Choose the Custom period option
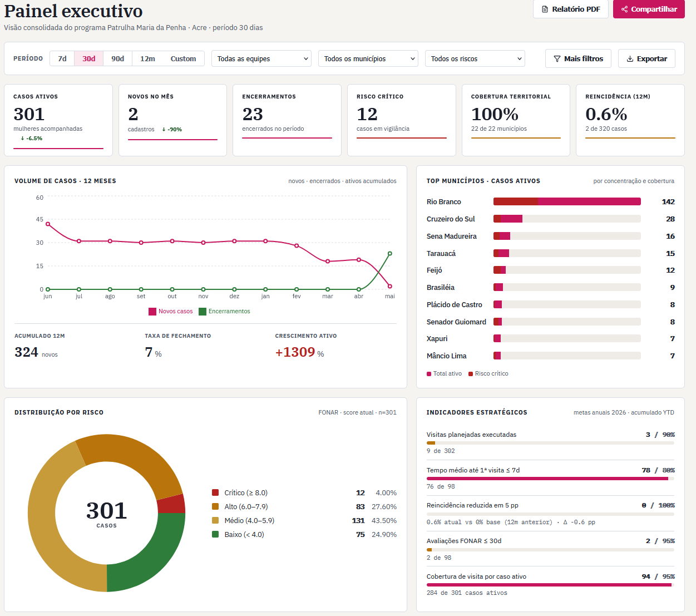Image resolution: width=696 pixels, height=616 pixels. [x=184, y=58]
